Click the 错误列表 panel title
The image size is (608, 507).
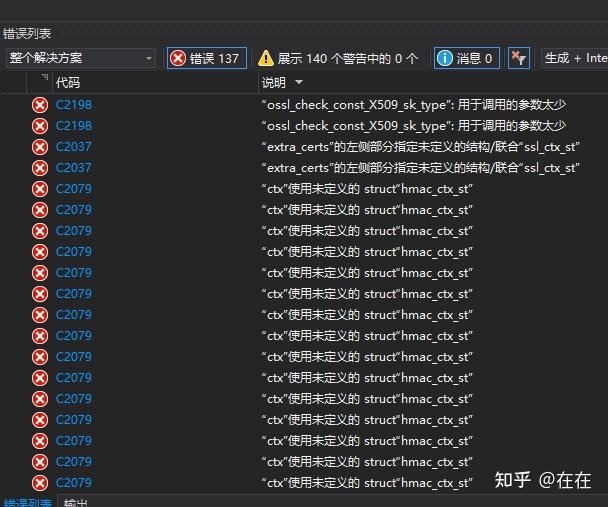point(27,33)
